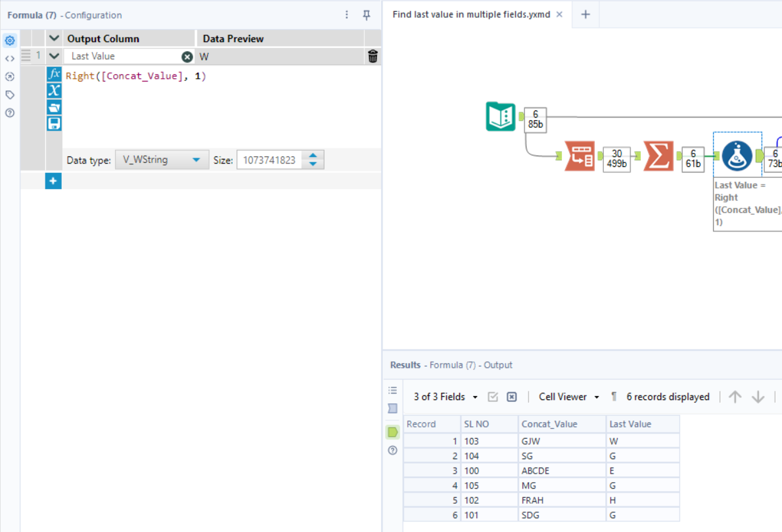Select the Summarize tool sigma icon on canvas

658,156
